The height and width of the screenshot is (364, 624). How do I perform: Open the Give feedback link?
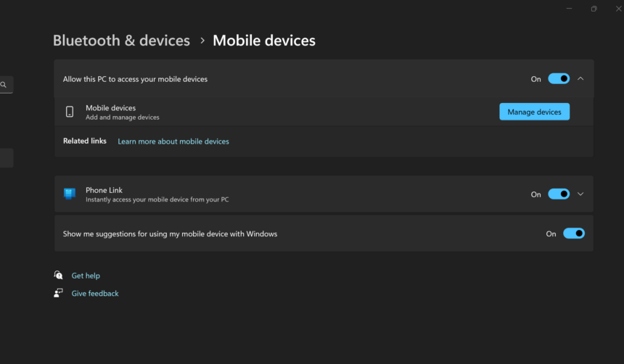pos(95,294)
